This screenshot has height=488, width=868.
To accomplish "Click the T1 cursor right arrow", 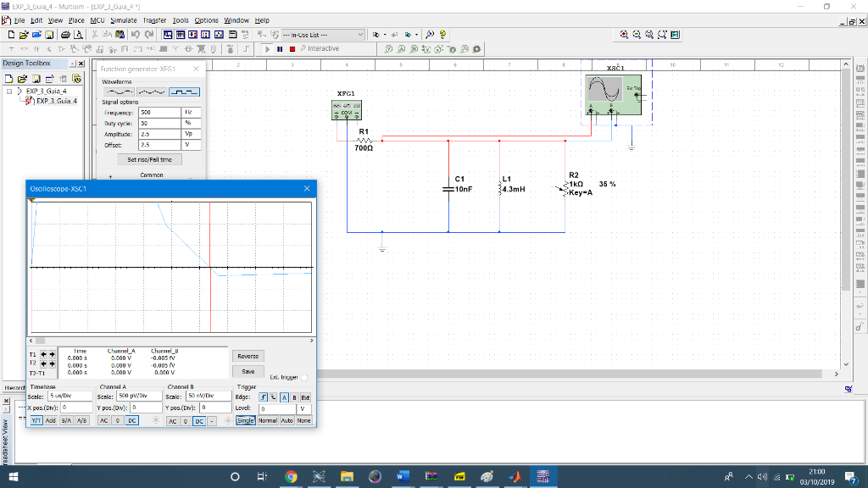I will coord(52,355).
